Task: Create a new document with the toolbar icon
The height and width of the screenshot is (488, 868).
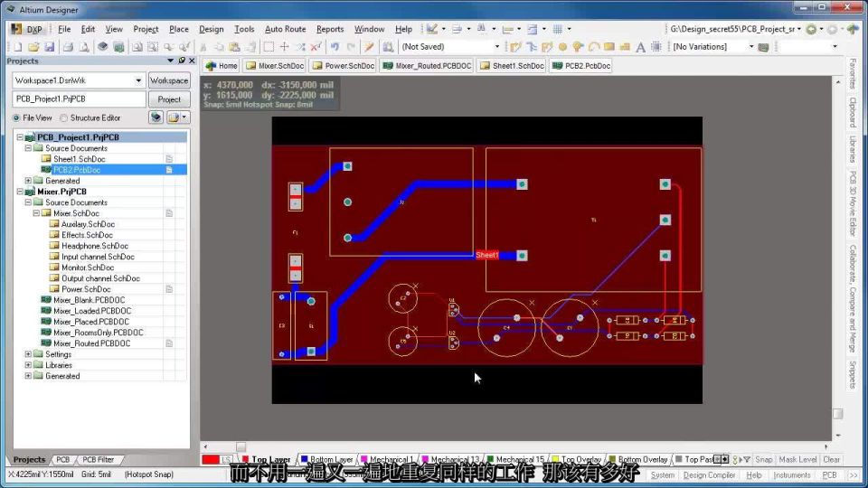Action: [18, 47]
